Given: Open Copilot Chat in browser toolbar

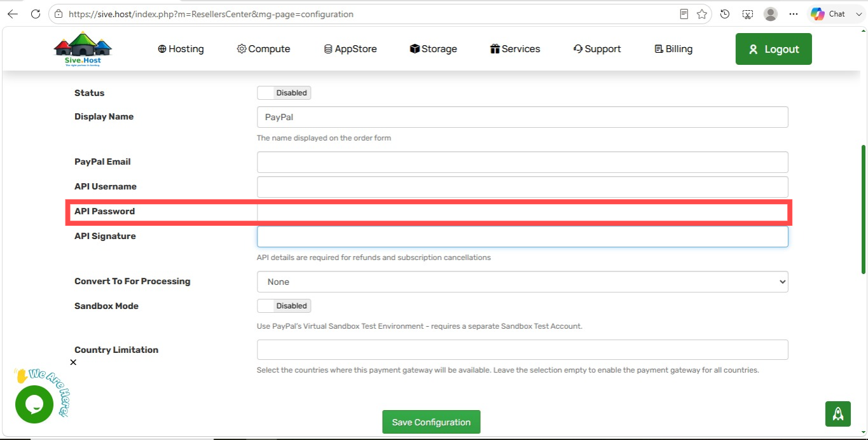Looking at the screenshot, I should click(x=828, y=14).
